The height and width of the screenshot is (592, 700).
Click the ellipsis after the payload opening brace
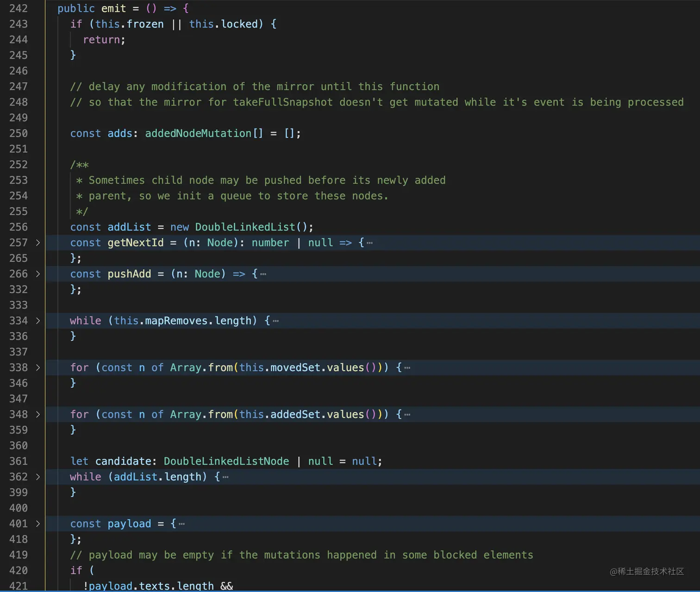[181, 523]
